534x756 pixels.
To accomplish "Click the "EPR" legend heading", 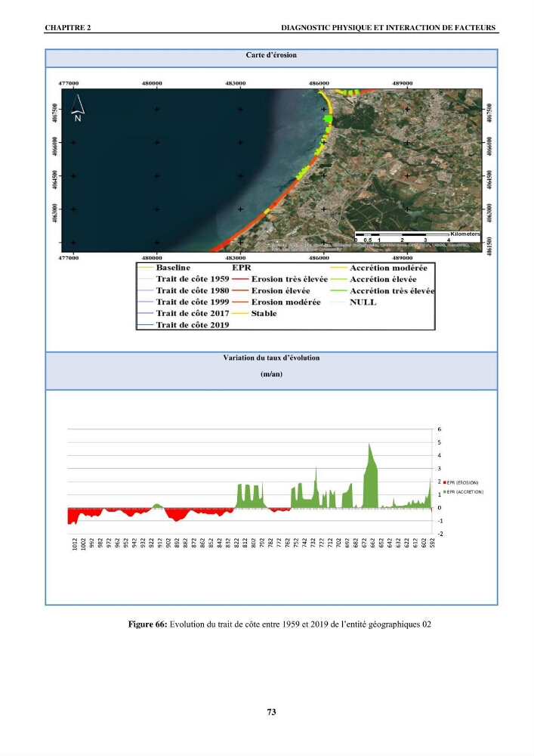I will coord(241,268).
